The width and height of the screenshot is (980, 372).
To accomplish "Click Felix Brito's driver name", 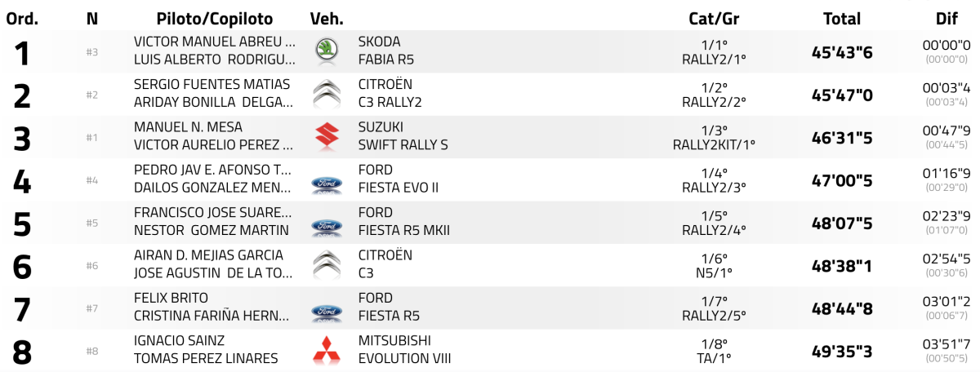I will coord(171,298).
